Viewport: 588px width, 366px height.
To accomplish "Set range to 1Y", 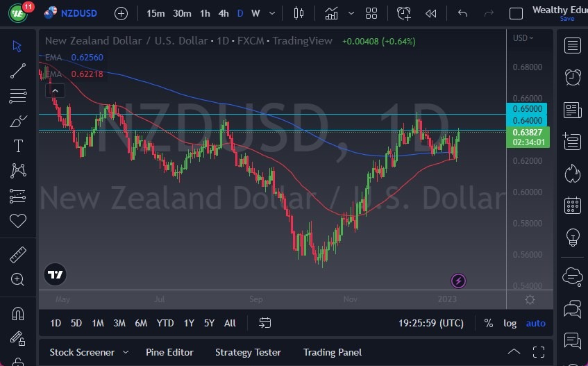I will tap(189, 323).
